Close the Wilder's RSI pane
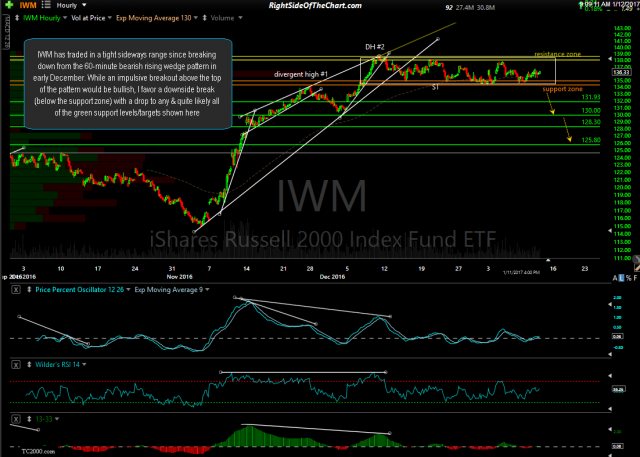The height and width of the screenshot is (457, 640). point(16,365)
